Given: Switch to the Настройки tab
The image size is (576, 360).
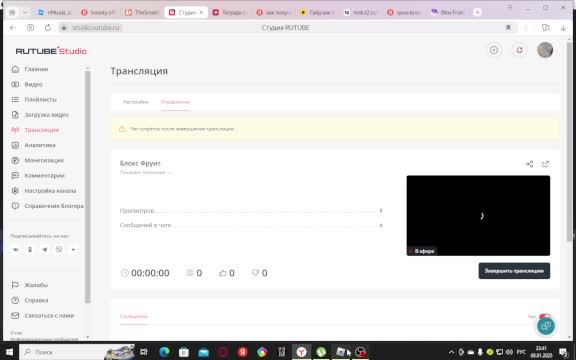Looking at the screenshot, I should pyautogui.click(x=136, y=102).
